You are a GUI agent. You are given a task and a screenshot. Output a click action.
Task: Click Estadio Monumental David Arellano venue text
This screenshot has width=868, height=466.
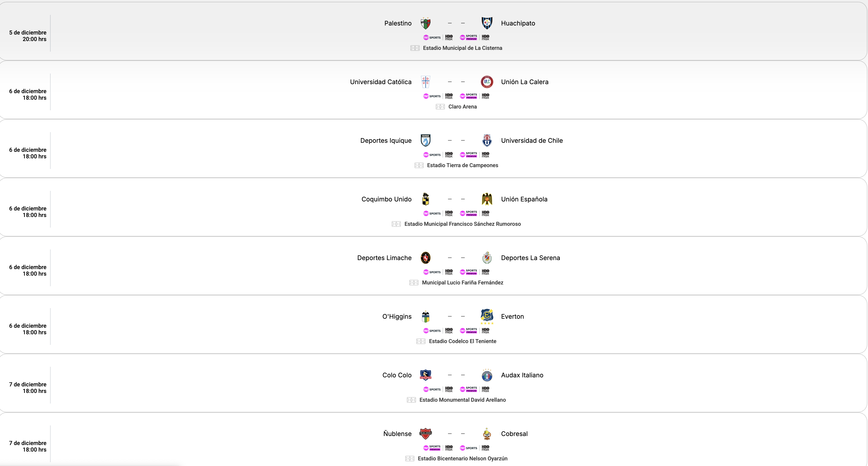[x=462, y=400]
